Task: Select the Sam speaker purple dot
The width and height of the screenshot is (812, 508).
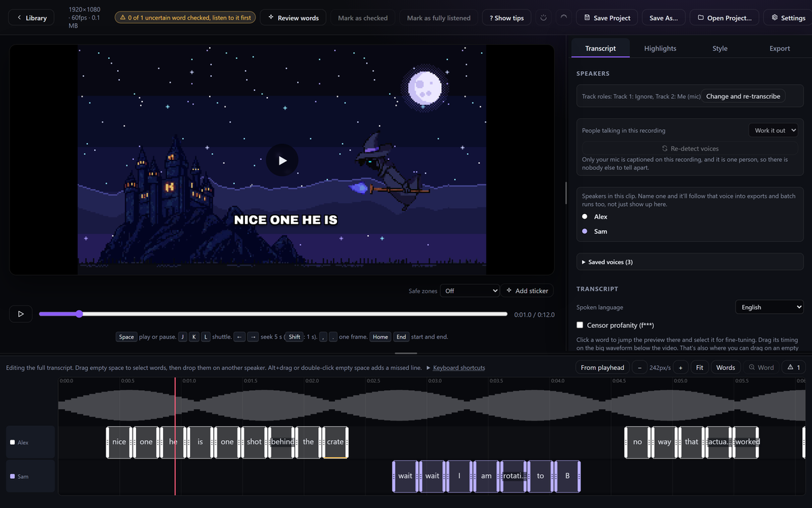Action: point(585,232)
